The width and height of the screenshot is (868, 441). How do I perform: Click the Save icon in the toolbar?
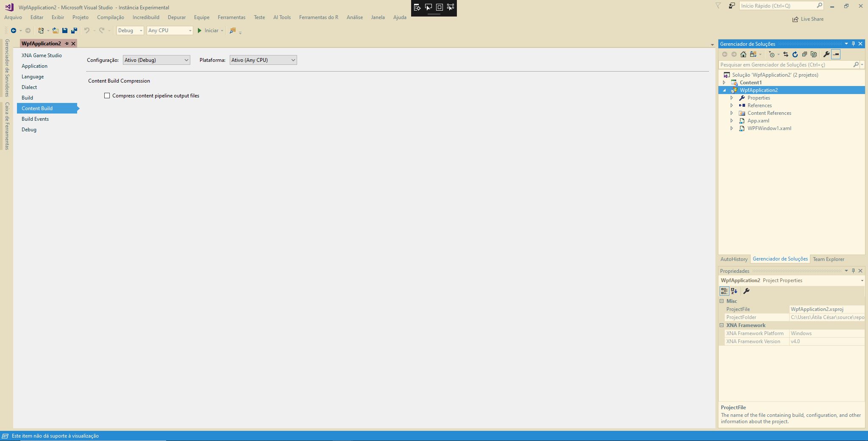[x=64, y=30]
